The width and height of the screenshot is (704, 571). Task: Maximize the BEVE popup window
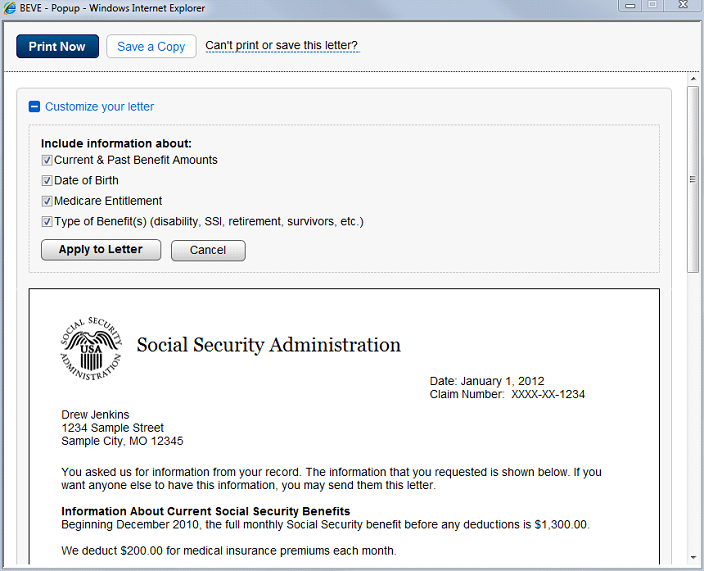pyautogui.click(x=652, y=5)
